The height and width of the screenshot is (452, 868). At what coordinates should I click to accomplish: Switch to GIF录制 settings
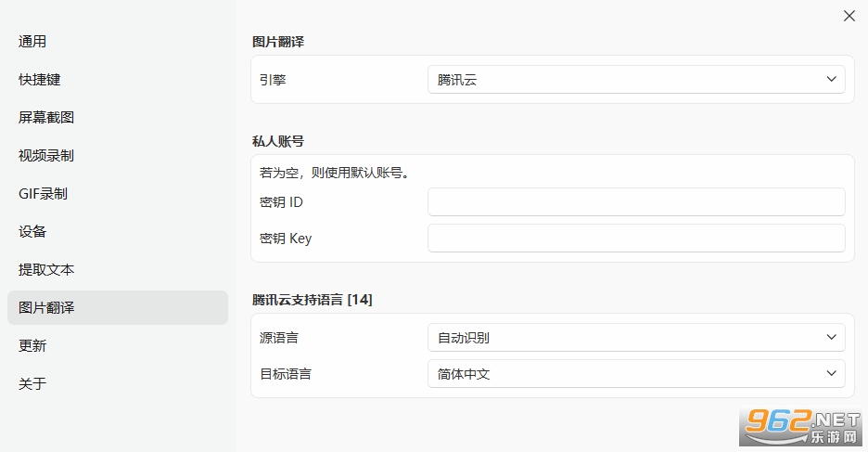(118, 193)
